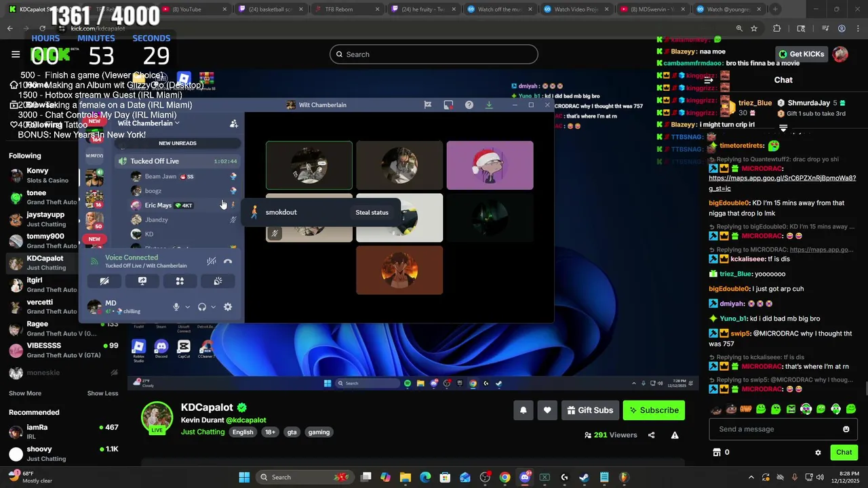The width and height of the screenshot is (868, 488).
Task: Click the Get KICKs button
Action: coord(801,54)
